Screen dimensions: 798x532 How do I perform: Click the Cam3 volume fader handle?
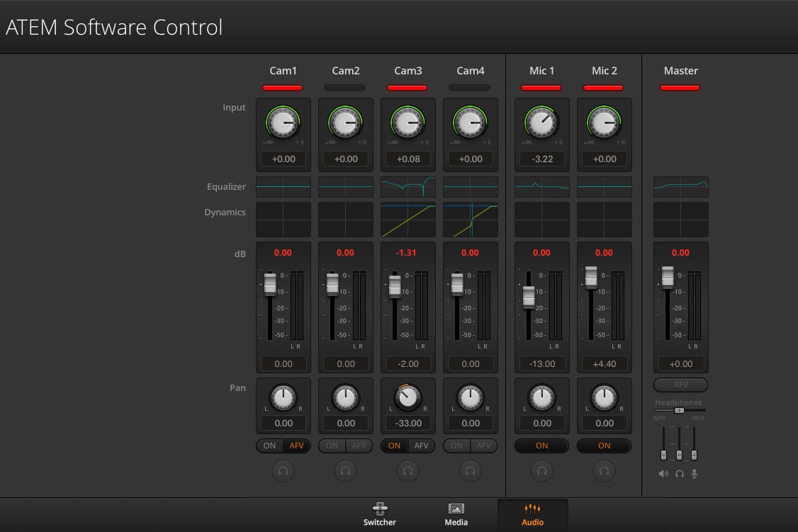pyautogui.click(x=395, y=286)
